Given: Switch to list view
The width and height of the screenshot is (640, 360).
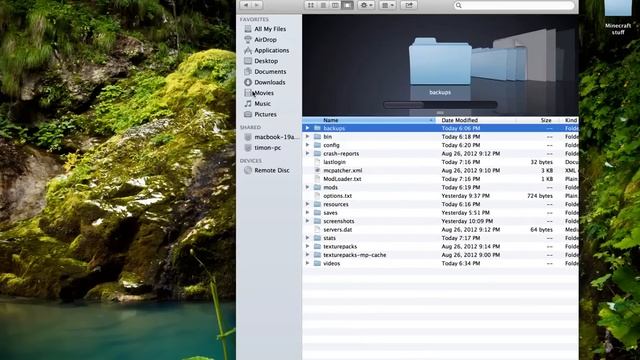Looking at the screenshot, I should [x=323, y=5].
